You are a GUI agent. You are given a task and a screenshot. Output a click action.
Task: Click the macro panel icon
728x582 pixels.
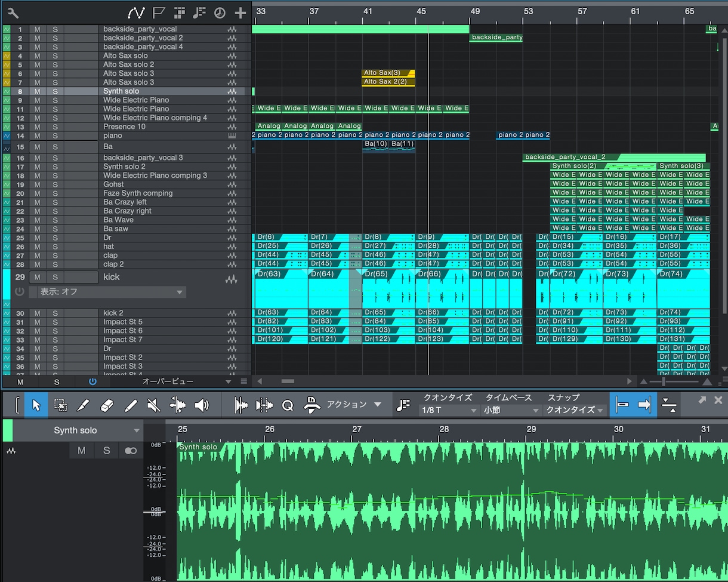click(312, 405)
